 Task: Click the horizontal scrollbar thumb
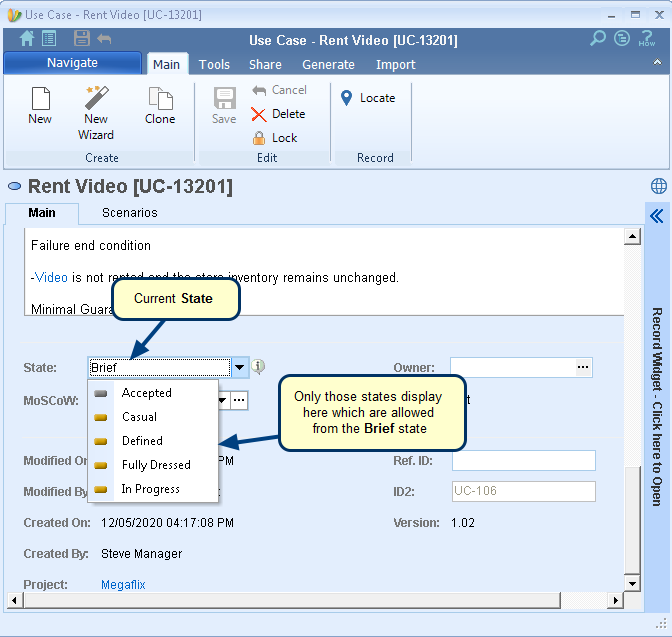coord(292,600)
